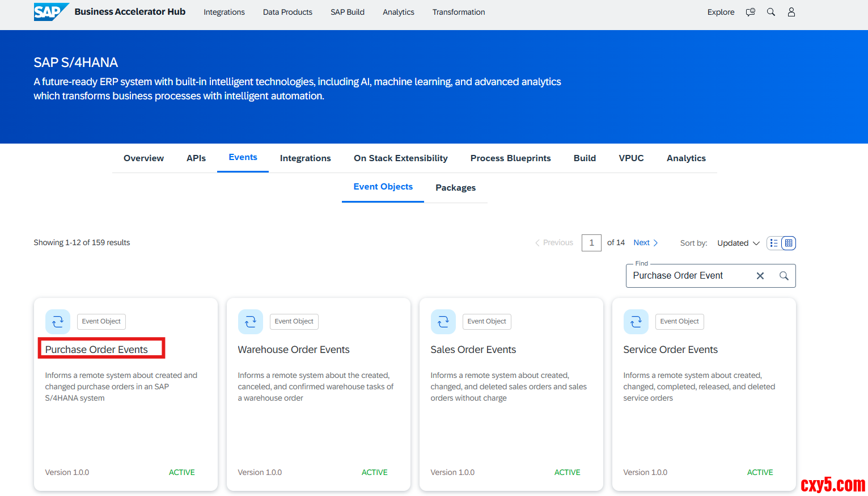868x496 pixels.
Task: Switch to list view layout
Action: coord(774,243)
